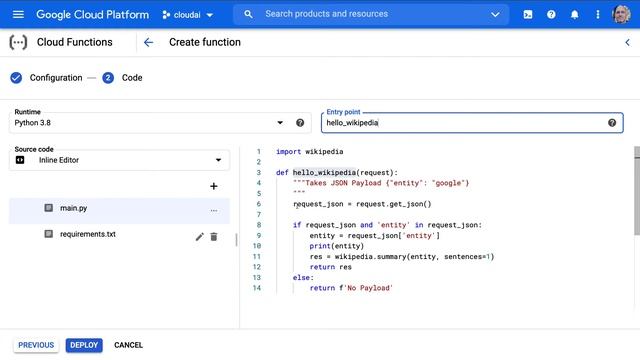Rename requirements.txt with the pencil icon
Screen dimensions: 640x360
pos(200,237)
